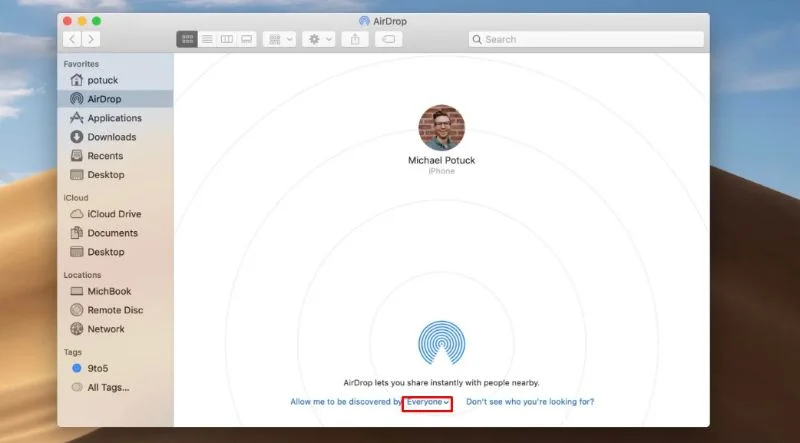Click the Network globe icon
Screen dimensions: 800x443
click(x=77, y=329)
